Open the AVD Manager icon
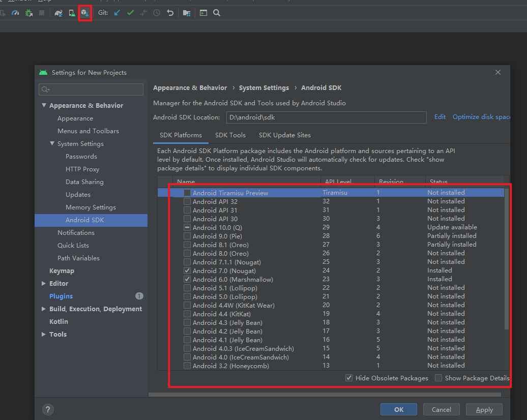 pyautogui.click(x=71, y=13)
